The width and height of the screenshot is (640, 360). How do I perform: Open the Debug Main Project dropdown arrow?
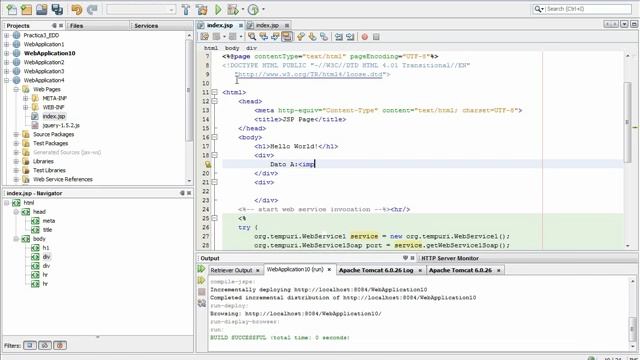pyautogui.click(x=243, y=9)
